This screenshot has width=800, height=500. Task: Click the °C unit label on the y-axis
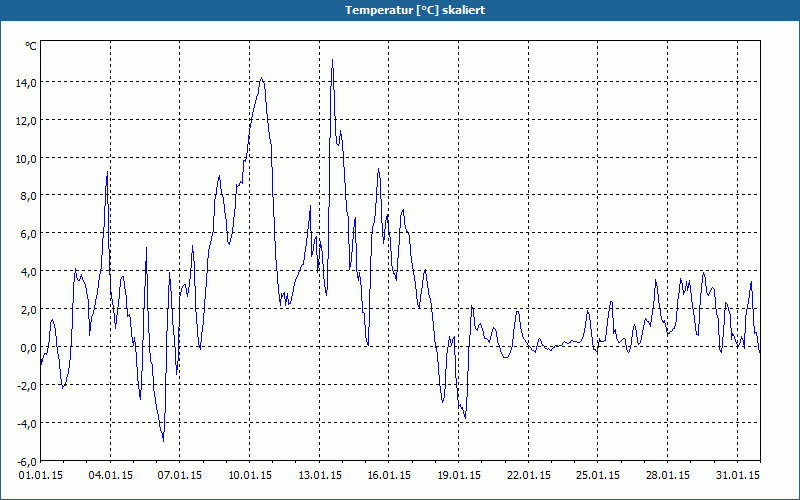(x=31, y=46)
